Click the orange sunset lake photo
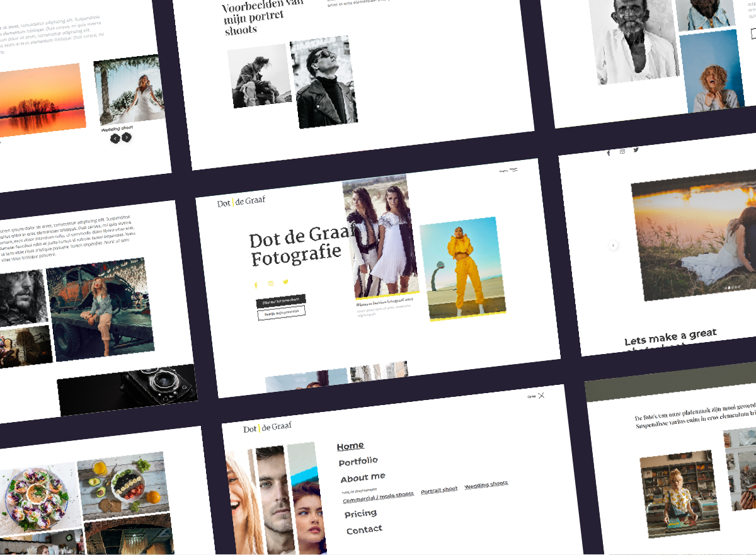756x555 pixels. (x=42, y=101)
